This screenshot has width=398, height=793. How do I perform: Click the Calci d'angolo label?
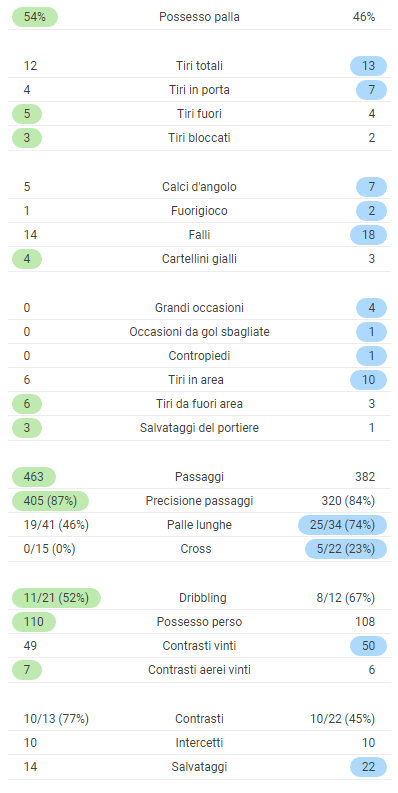click(199, 187)
